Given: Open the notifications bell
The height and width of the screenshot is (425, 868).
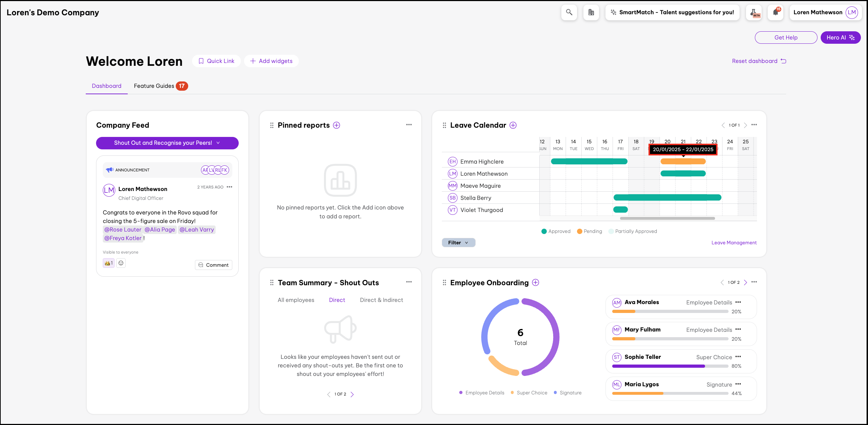Looking at the screenshot, I should coord(776,12).
